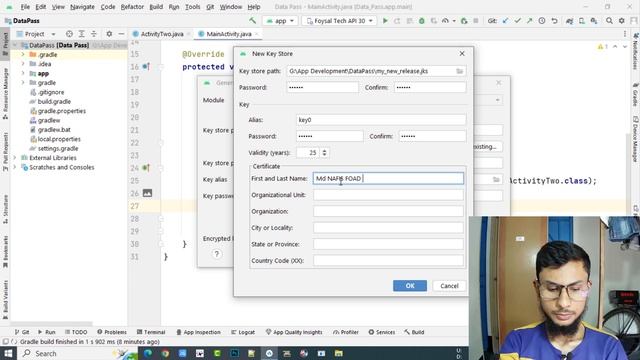
Task: Open the Problems tool window
Action: click(x=112, y=332)
